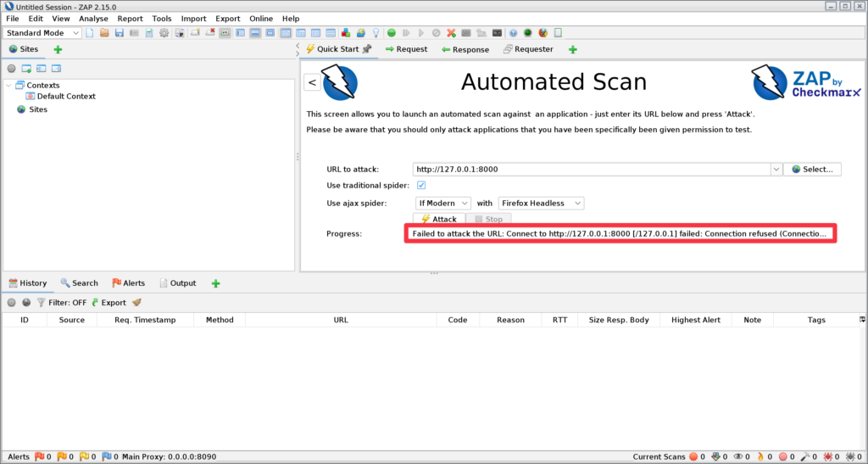Toggle the dark green circle toolbar icon
Screen dimensions: 868x464
click(x=528, y=33)
